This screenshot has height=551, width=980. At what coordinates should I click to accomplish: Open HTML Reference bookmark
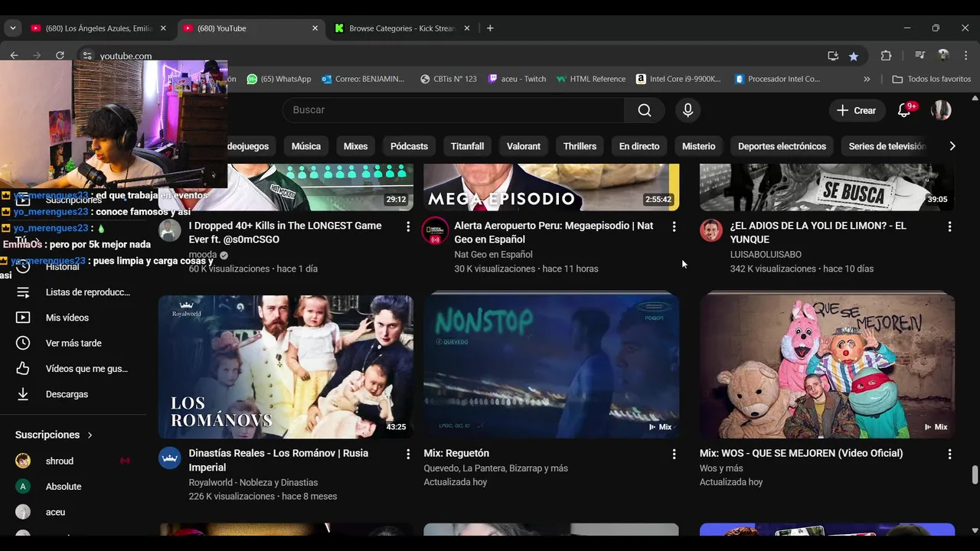[x=590, y=79]
